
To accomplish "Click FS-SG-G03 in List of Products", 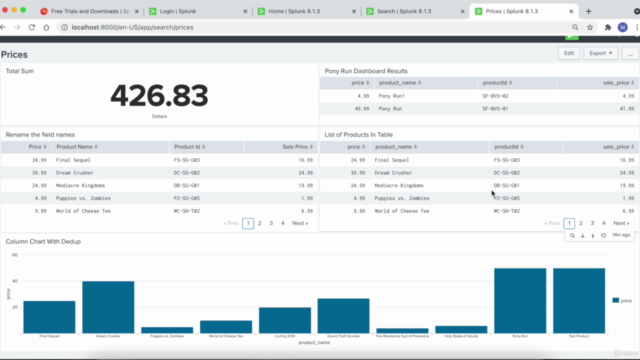I will 507,160.
